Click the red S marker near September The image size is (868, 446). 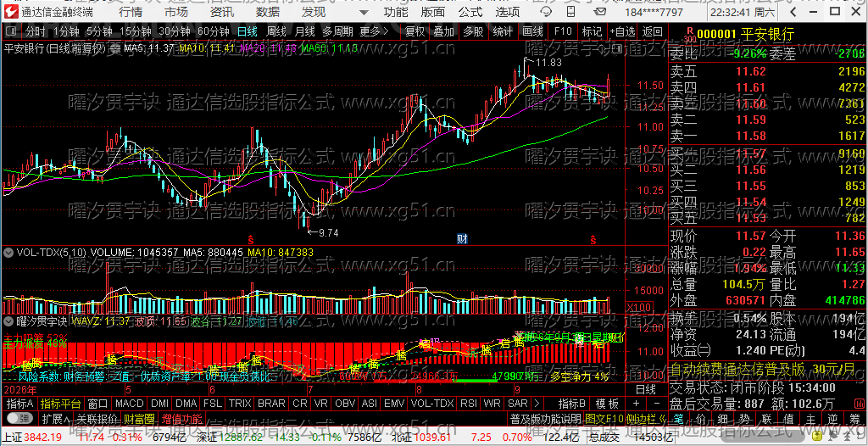tap(593, 239)
